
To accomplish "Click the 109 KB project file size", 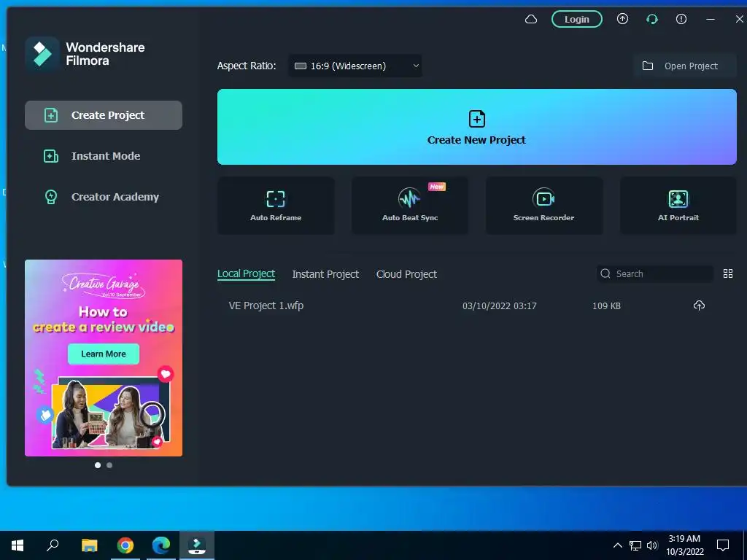I will [x=606, y=306].
